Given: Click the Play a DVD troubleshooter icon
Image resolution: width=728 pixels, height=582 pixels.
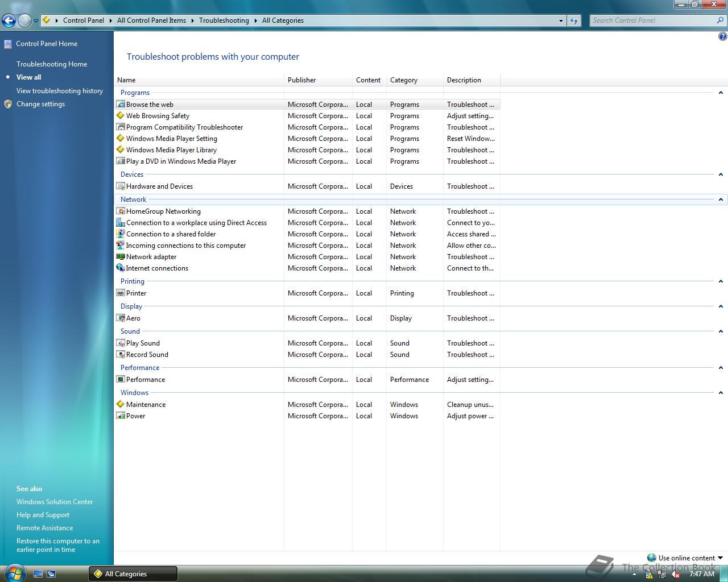Looking at the screenshot, I should [121, 161].
